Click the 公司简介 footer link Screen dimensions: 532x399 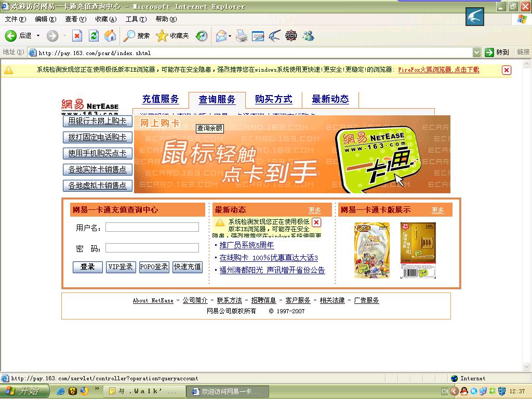[x=195, y=300]
